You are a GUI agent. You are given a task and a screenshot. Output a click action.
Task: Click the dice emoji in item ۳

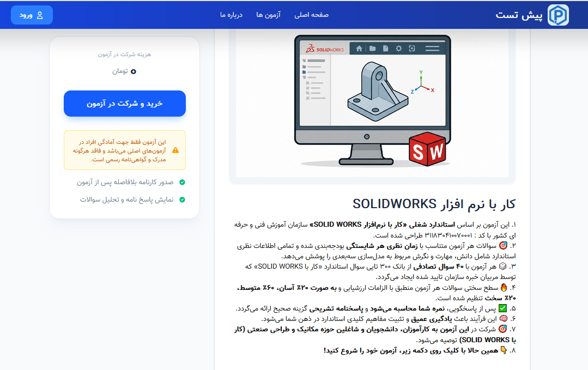pyautogui.click(x=503, y=266)
